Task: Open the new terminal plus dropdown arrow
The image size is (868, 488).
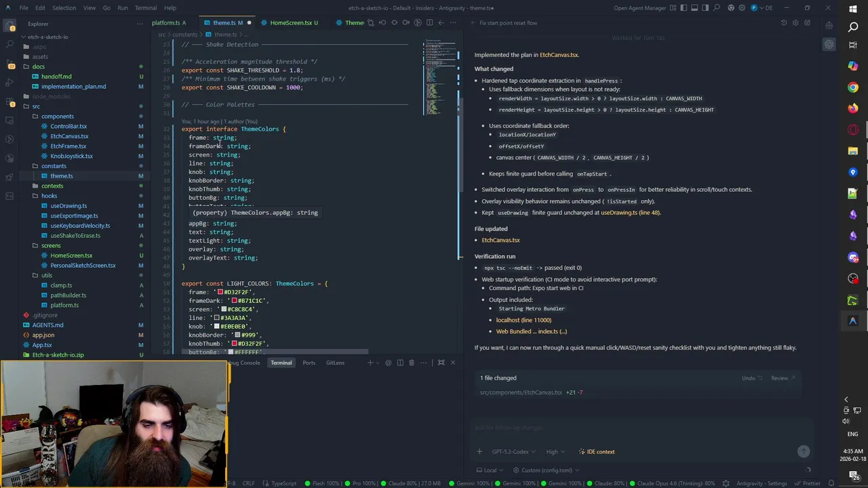Action: click(376, 363)
